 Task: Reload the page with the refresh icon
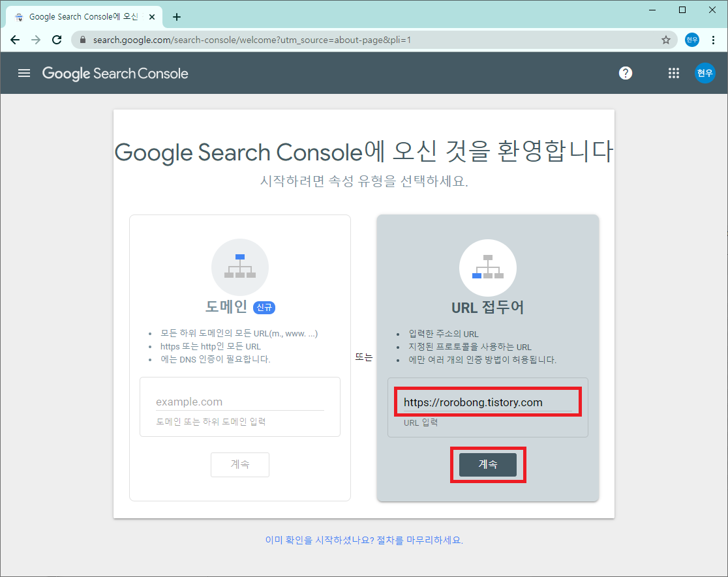tap(57, 40)
